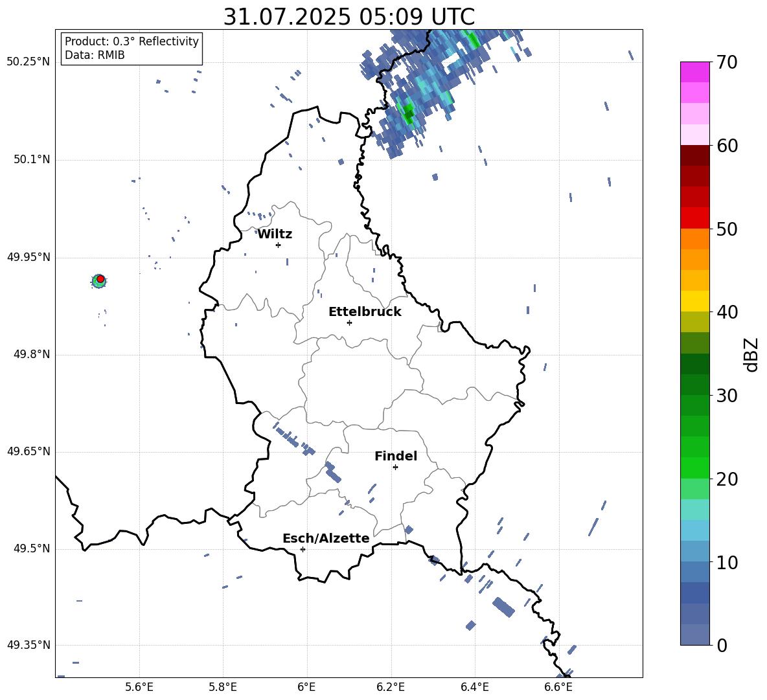Click the colorbar value 10

[x=727, y=562]
